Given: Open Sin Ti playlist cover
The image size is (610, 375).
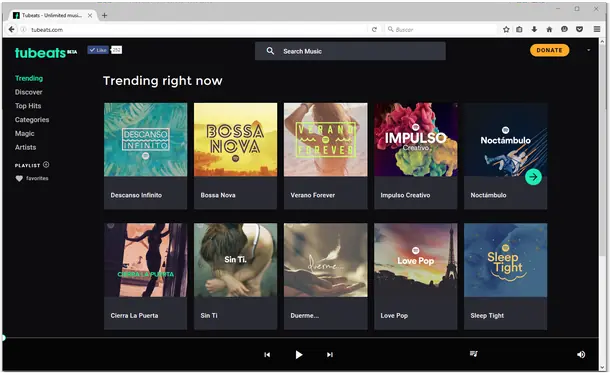Looking at the screenshot, I should tap(235, 260).
